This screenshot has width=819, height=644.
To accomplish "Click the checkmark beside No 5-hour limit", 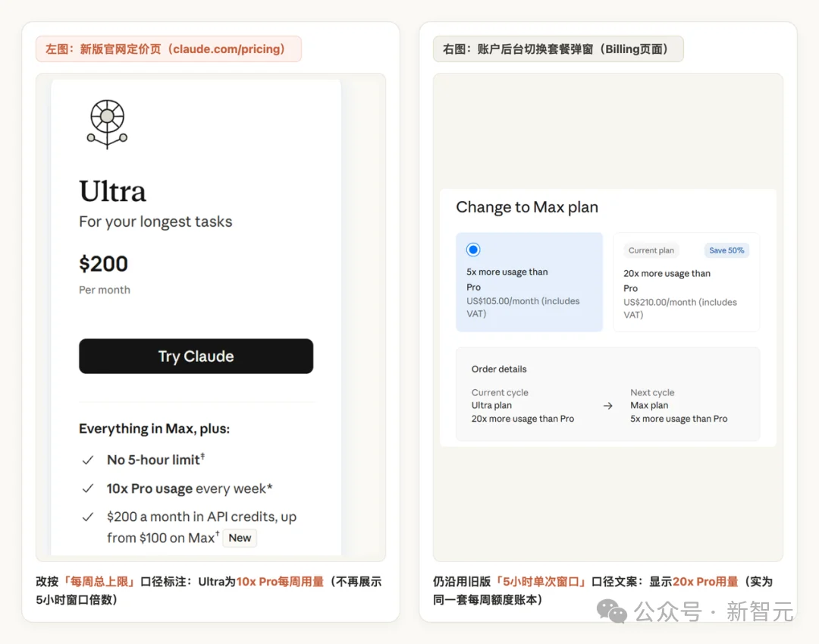I will click(x=88, y=460).
